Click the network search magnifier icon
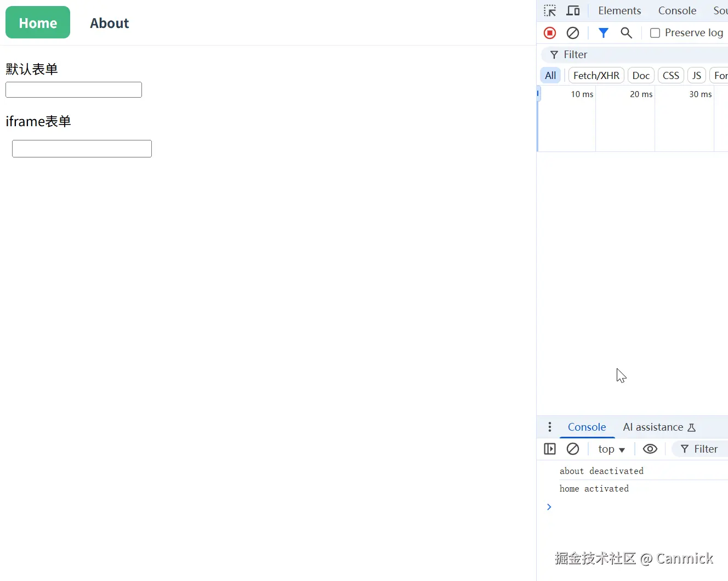Viewport: 728px width, 581px height. coord(626,32)
